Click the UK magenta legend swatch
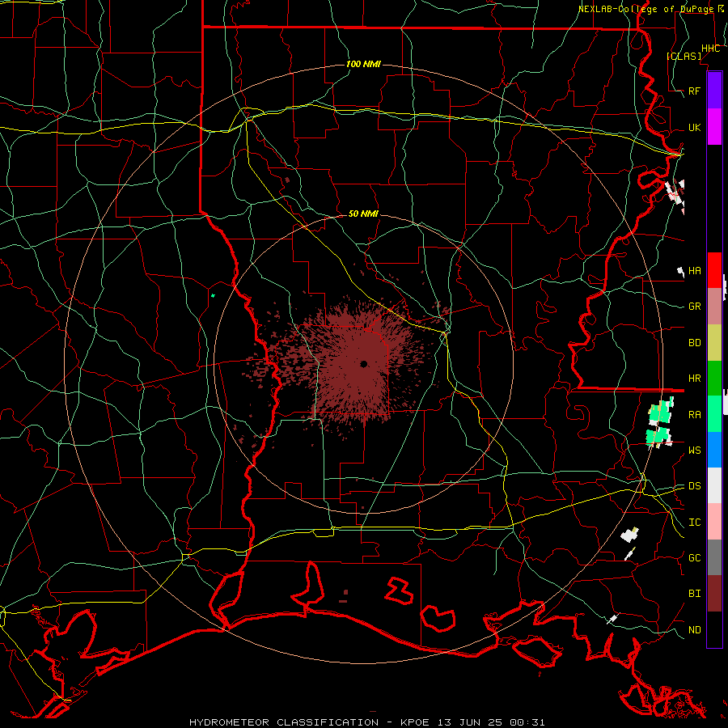 click(x=714, y=127)
